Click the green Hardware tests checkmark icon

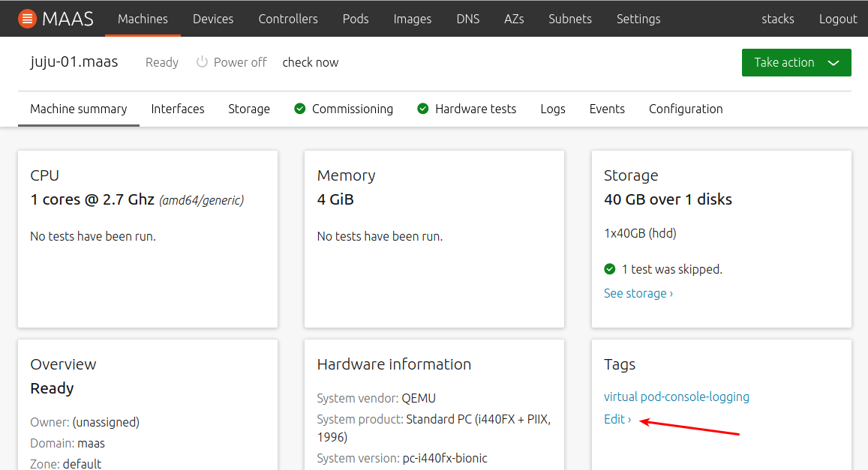(x=423, y=109)
